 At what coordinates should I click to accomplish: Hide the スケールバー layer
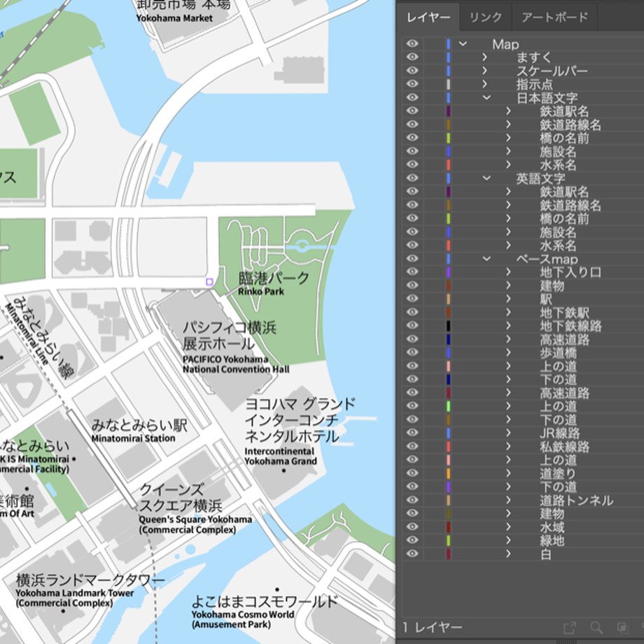point(412,71)
